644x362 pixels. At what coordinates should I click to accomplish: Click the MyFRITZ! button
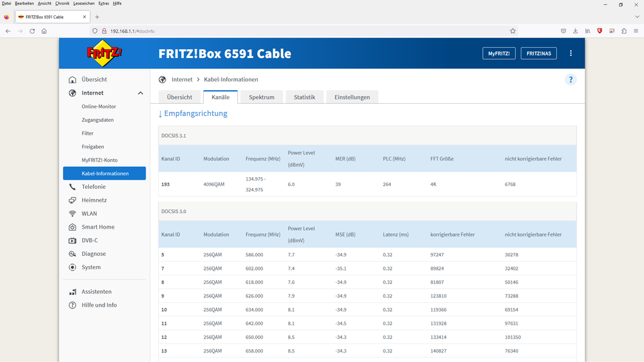[x=498, y=53]
